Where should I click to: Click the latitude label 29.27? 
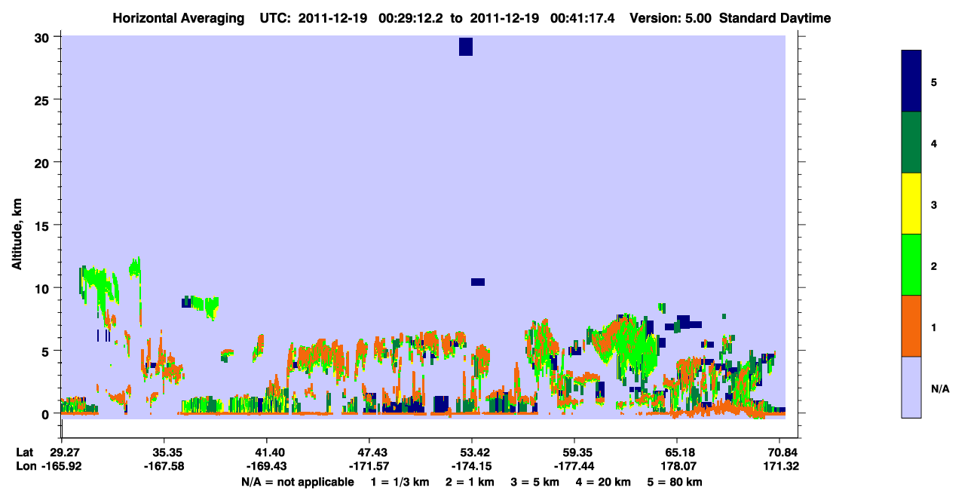point(65,452)
